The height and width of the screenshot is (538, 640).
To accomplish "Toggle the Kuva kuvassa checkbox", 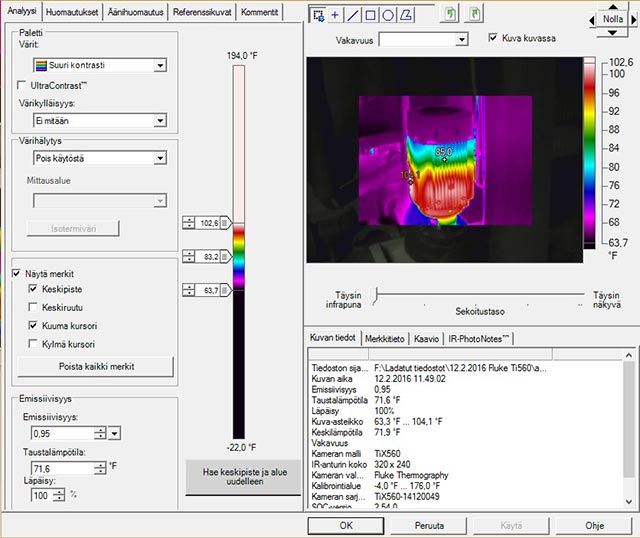I will [492, 38].
